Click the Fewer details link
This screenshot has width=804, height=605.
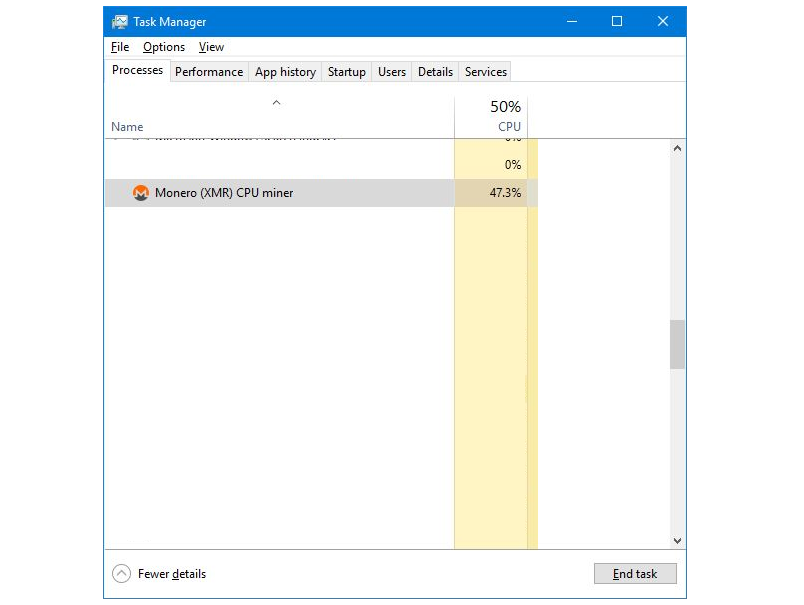(172, 574)
